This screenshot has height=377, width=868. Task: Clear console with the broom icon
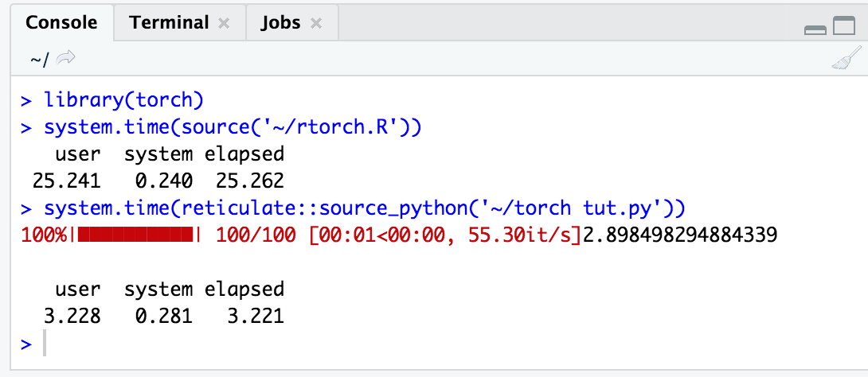click(x=846, y=58)
